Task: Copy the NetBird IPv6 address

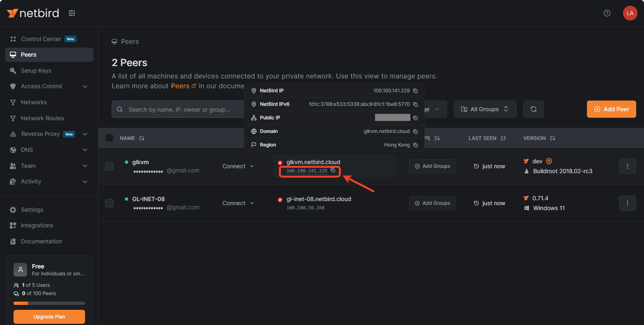Action: click(415, 104)
